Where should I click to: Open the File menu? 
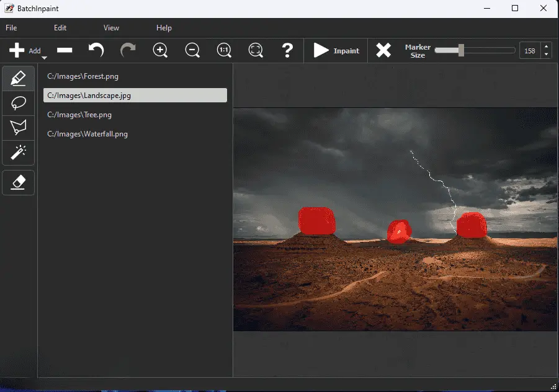tap(11, 28)
